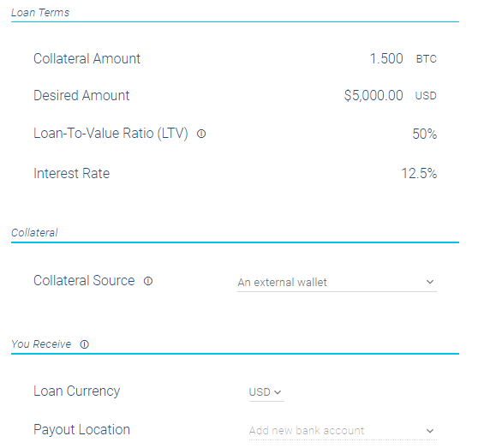Open the Collateral Source dropdown

pos(337,283)
